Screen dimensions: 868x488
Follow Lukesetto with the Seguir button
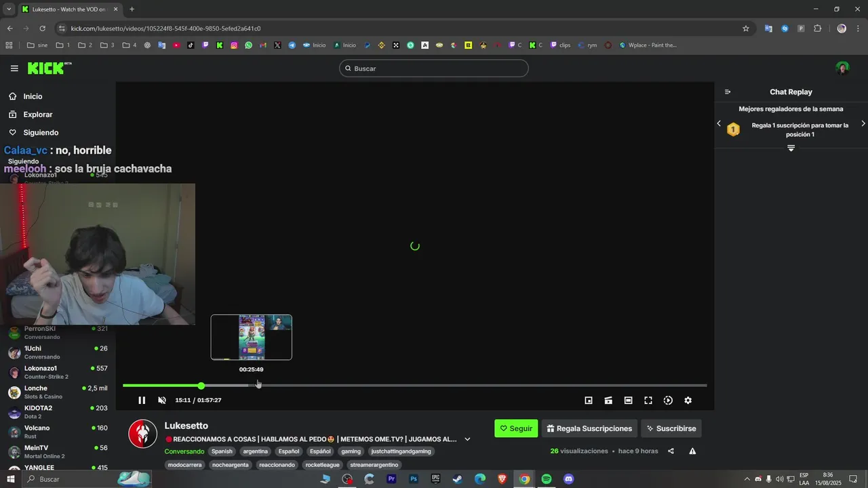pos(516,428)
